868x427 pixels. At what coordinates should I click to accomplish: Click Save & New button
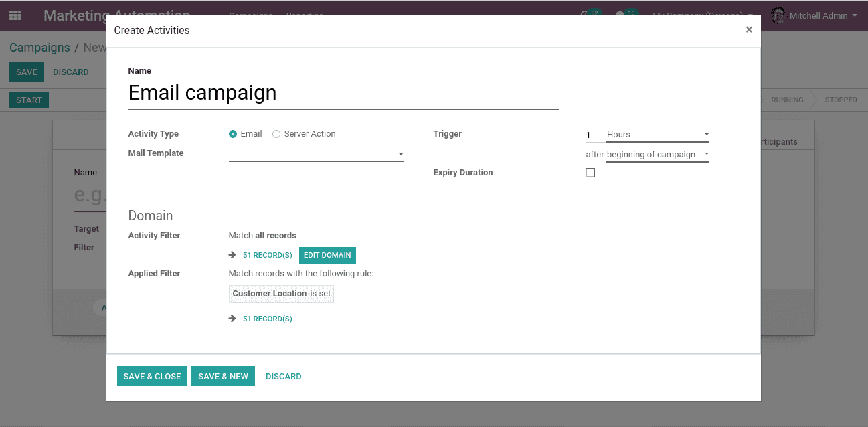[223, 376]
